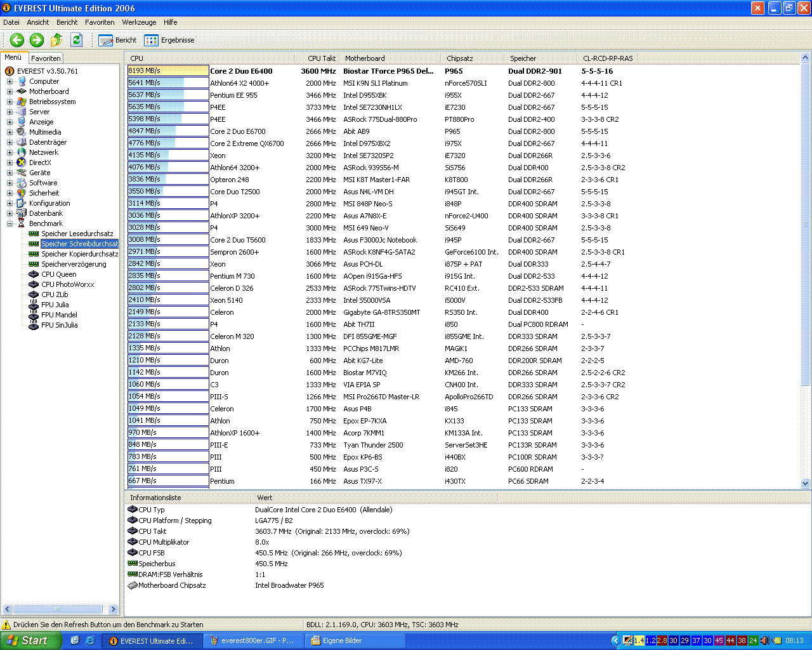Image resolution: width=812 pixels, height=650 pixels.
Task: Open the Datei menu
Action: point(11,22)
